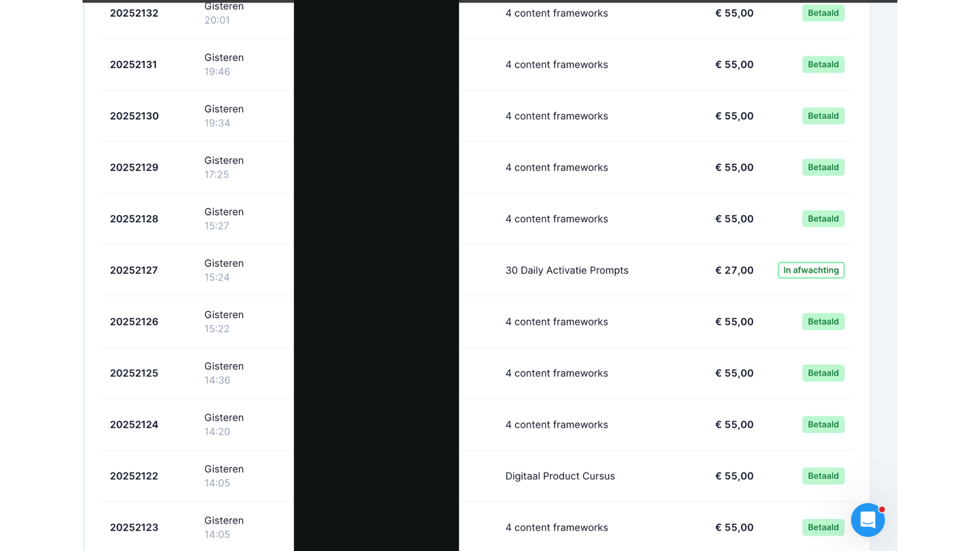Open order number 20252123

tap(134, 528)
